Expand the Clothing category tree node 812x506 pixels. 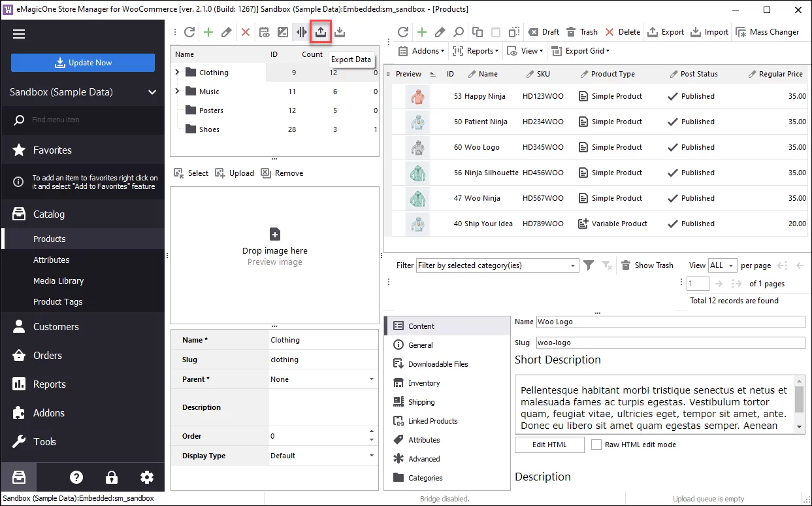point(177,73)
